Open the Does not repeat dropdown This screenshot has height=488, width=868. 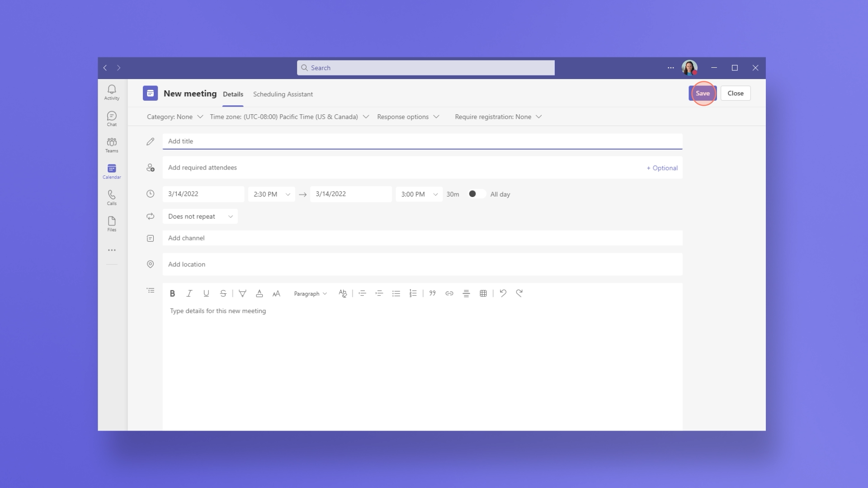coord(200,216)
